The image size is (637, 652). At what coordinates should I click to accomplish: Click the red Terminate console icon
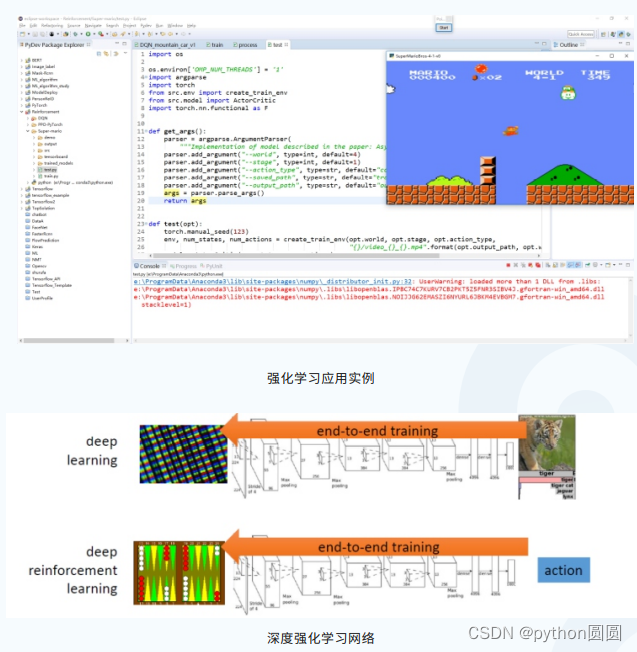[508, 265]
